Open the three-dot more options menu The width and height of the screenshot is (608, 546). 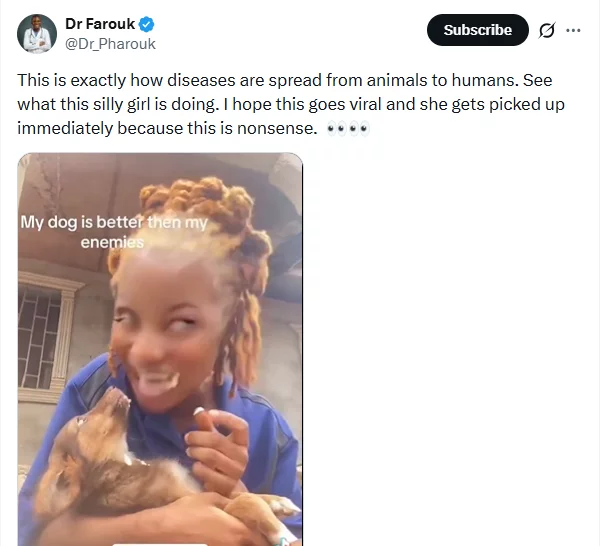click(x=573, y=30)
